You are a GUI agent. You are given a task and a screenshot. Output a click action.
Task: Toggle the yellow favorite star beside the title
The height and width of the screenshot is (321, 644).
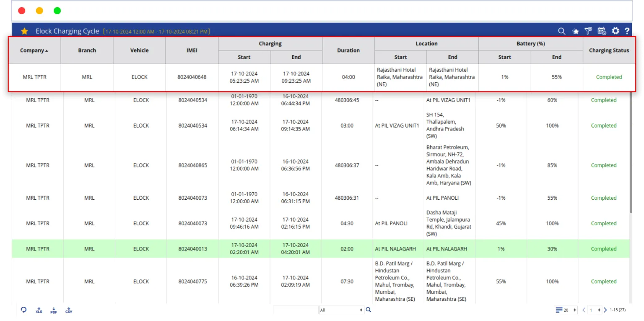(24, 31)
